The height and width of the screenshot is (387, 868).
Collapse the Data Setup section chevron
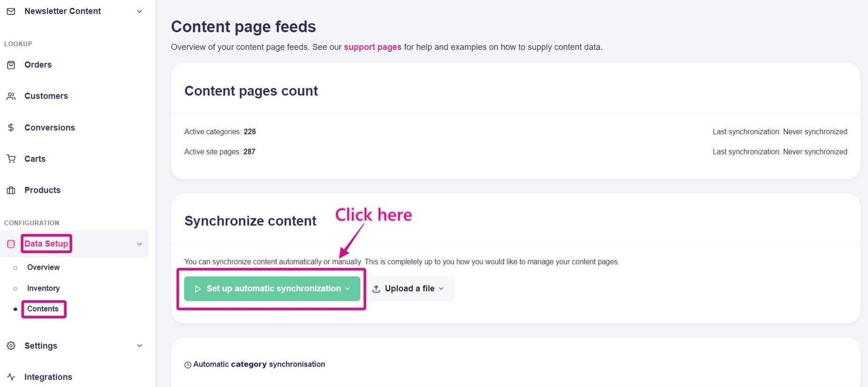pyautogui.click(x=139, y=244)
